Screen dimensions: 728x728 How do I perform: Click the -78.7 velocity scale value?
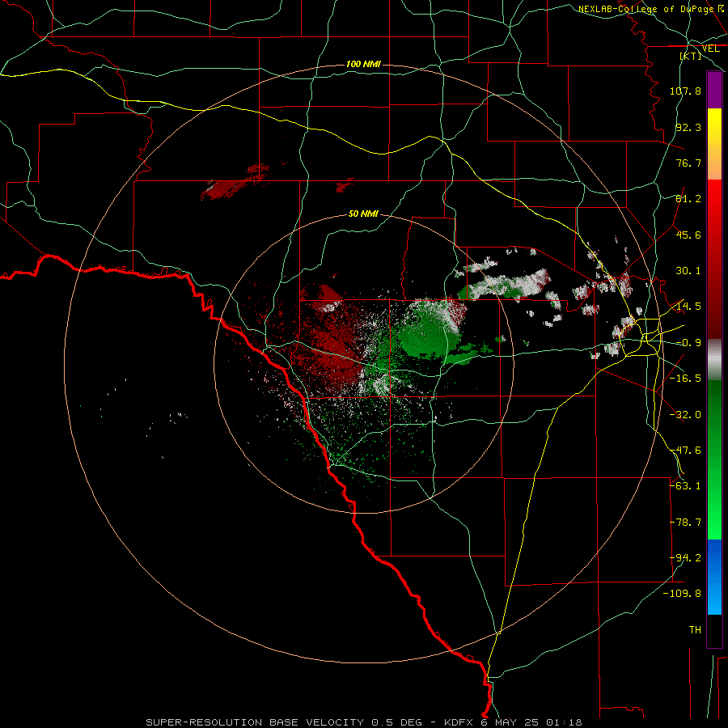pyautogui.click(x=685, y=523)
